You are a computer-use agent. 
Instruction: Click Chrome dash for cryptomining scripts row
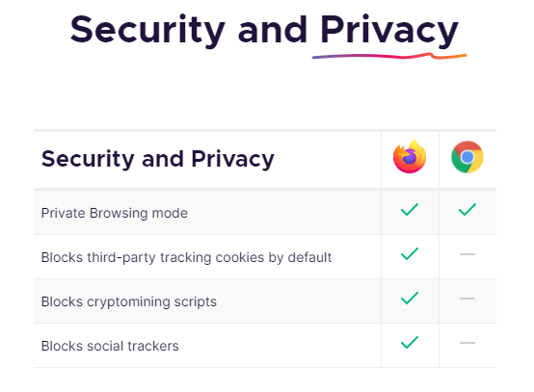(467, 299)
